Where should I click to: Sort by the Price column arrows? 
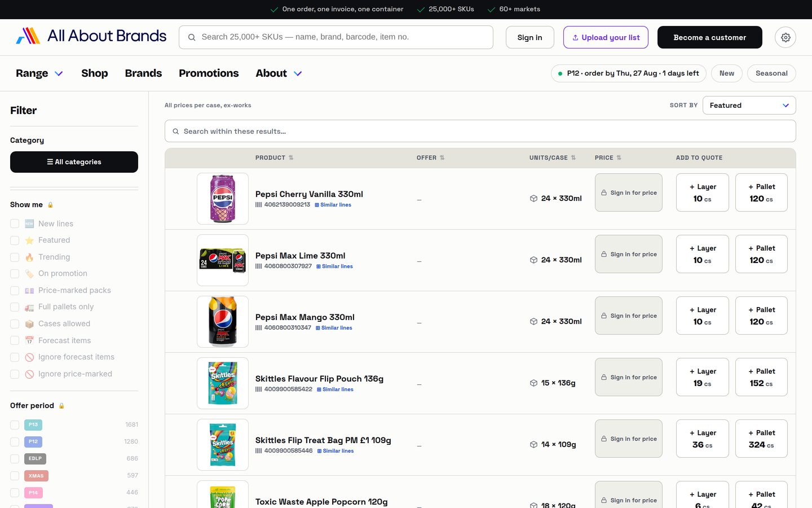coord(619,158)
